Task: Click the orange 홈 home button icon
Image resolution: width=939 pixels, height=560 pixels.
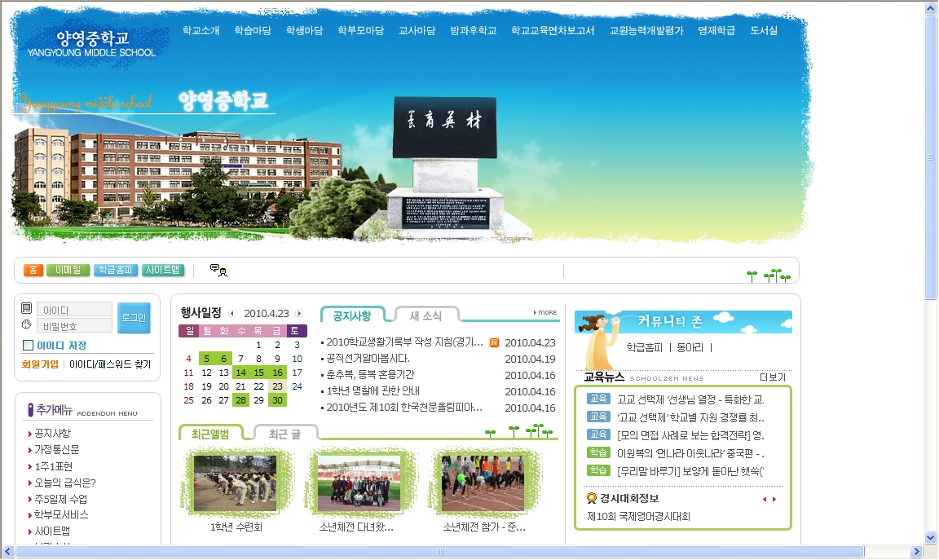Action: tap(33, 271)
